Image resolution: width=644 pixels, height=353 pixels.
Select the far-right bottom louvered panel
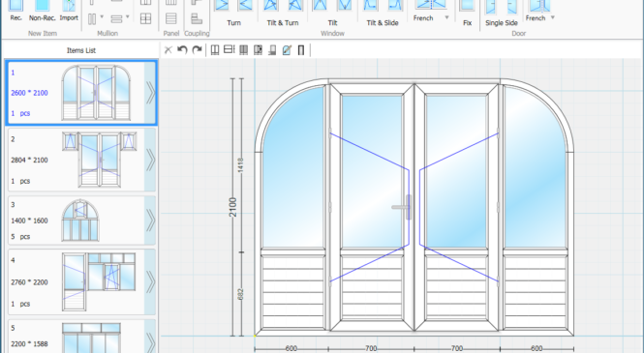point(536,292)
